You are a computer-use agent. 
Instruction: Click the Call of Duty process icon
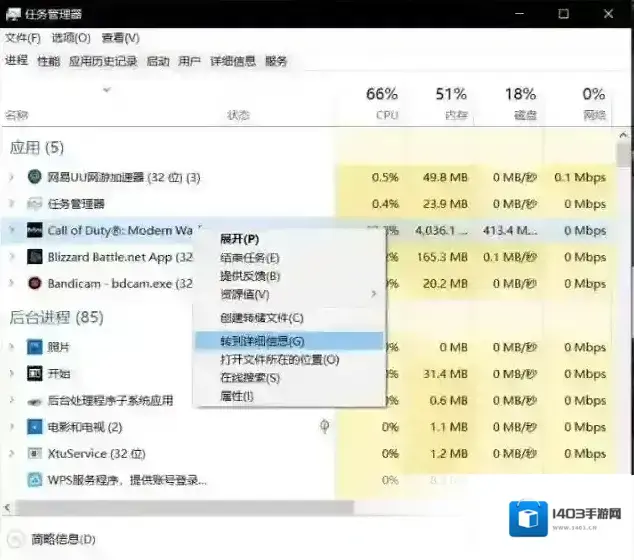pyautogui.click(x=34, y=230)
